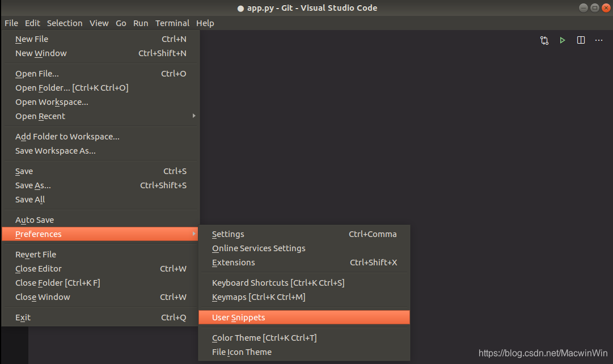613x364 pixels.
Task: Minimize the VS Code window
Action: click(x=584, y=8)
